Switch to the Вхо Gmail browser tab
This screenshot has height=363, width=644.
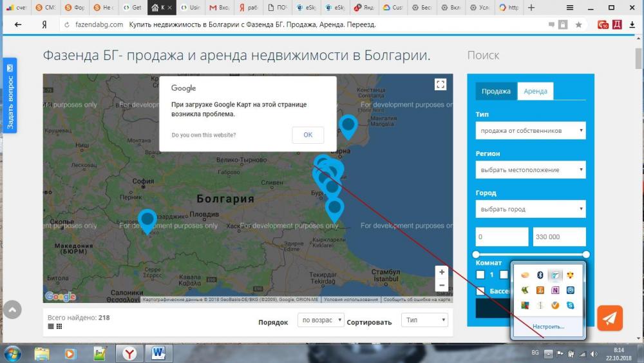(x=219, y=7)
